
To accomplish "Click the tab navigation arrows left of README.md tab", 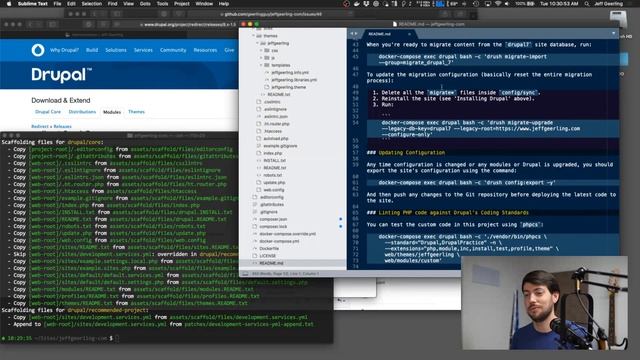I will pyautogui.click(x=354, y=34).
